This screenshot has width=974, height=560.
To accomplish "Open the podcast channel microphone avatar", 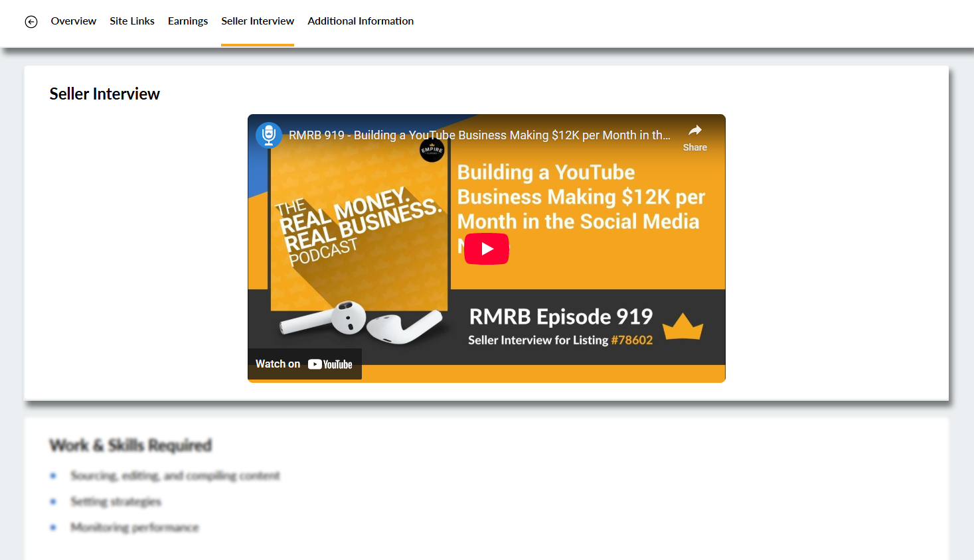I will (269, 135).
